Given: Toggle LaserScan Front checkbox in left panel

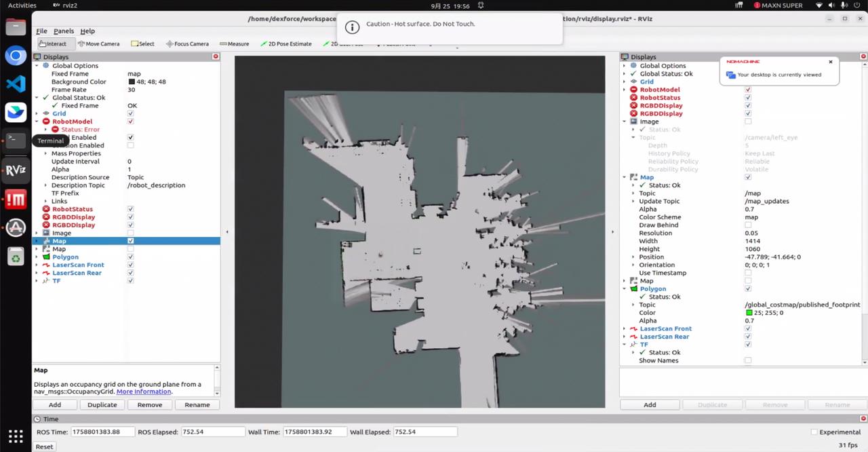Looking at the screenshot, I should [130, 265].
